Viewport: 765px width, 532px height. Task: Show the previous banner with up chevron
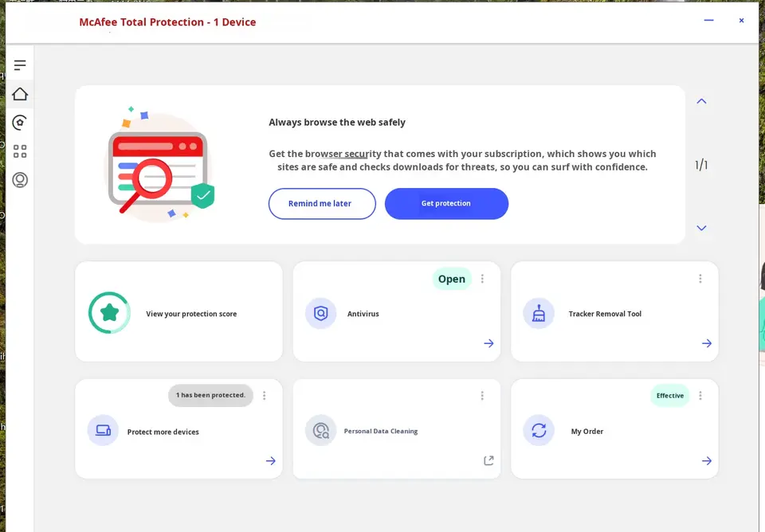[701, 101]
